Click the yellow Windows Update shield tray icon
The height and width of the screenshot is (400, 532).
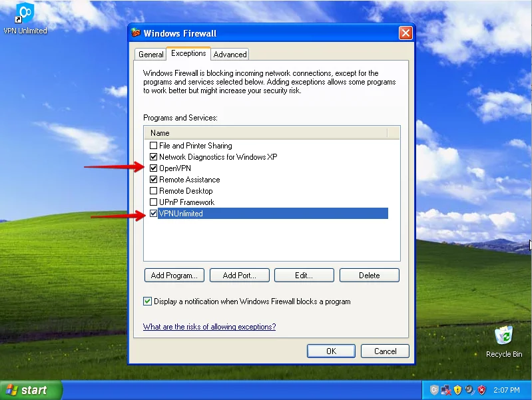pyautogui.click(x=457, y=390)
